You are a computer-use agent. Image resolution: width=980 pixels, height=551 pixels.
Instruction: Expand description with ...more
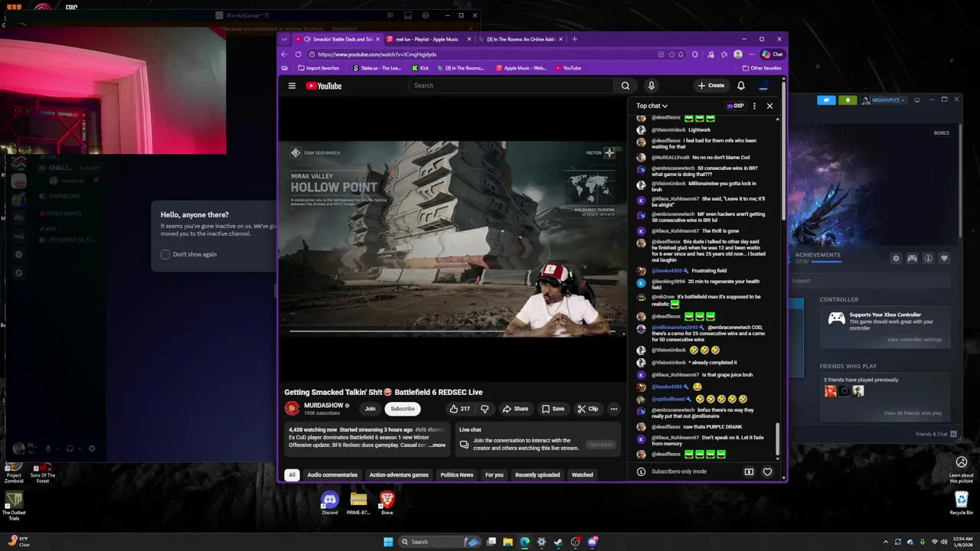pos(437,445)
